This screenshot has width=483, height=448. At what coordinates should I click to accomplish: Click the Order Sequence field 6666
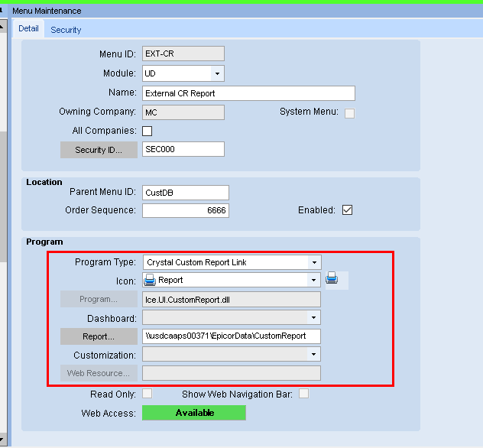click(186, 210)
